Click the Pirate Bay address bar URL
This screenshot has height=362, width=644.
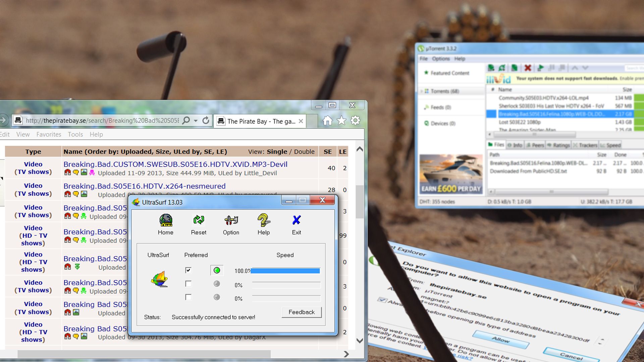(x=102, y=121)
